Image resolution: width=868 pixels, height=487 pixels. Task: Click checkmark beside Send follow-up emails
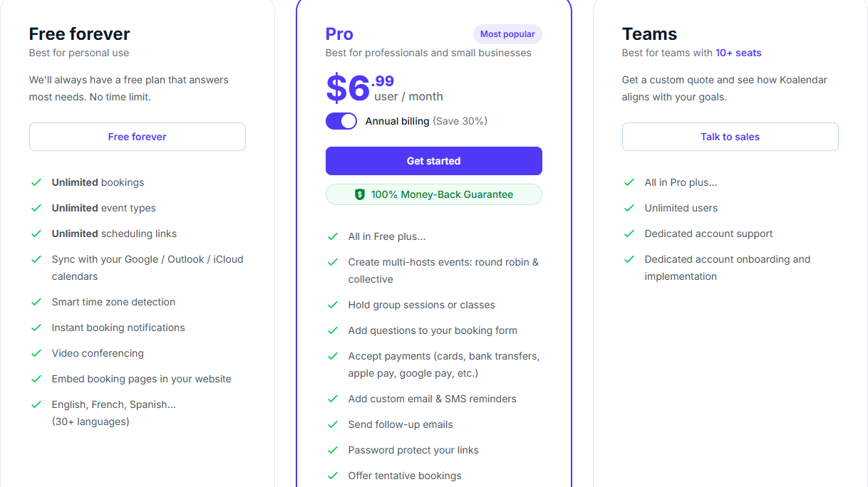tap(333, 424)
